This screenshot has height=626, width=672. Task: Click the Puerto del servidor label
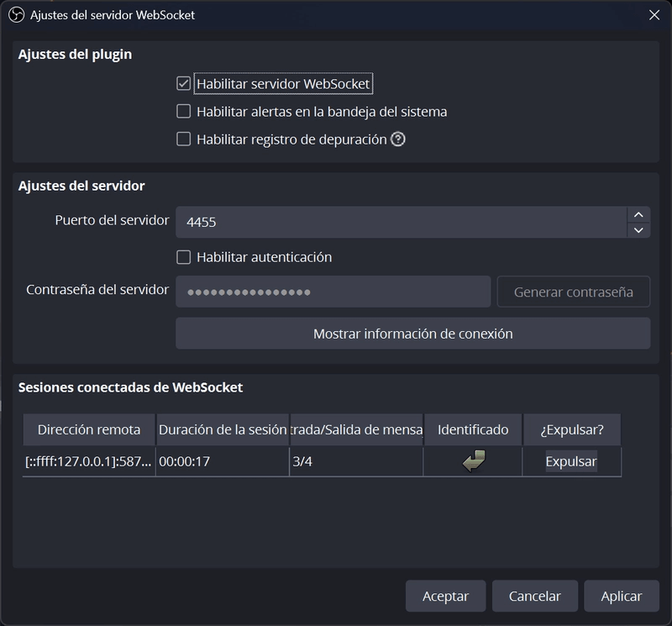pyautogui.click(x=112, y=220)
